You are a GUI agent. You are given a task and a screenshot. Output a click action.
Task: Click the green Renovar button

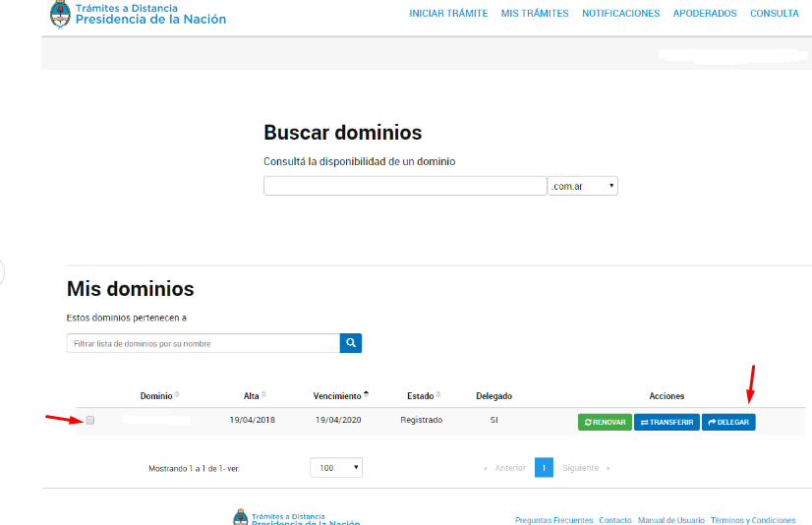click(605, 422)
